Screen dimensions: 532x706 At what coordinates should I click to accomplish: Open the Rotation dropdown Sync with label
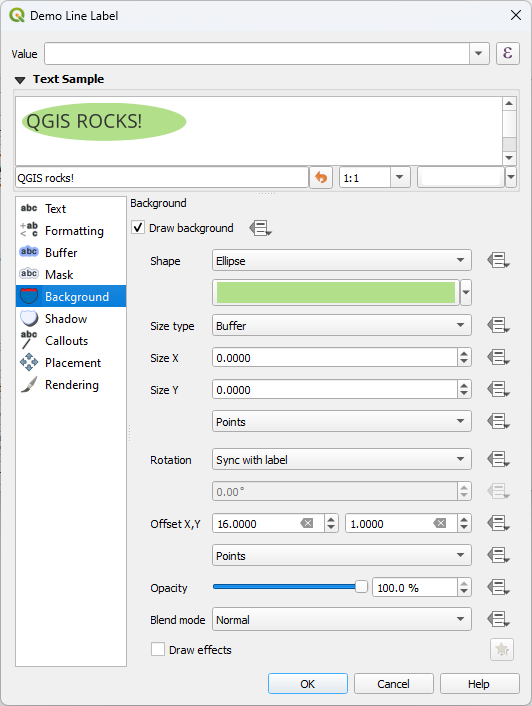tap(342, 460)
